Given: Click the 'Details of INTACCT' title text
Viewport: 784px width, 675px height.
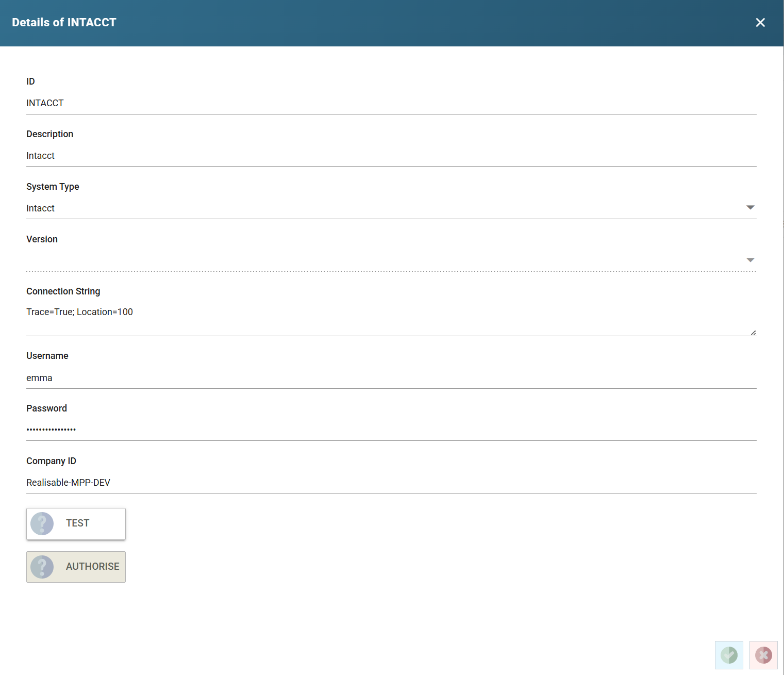Looking at the screenshot, I should pos(64,23).
